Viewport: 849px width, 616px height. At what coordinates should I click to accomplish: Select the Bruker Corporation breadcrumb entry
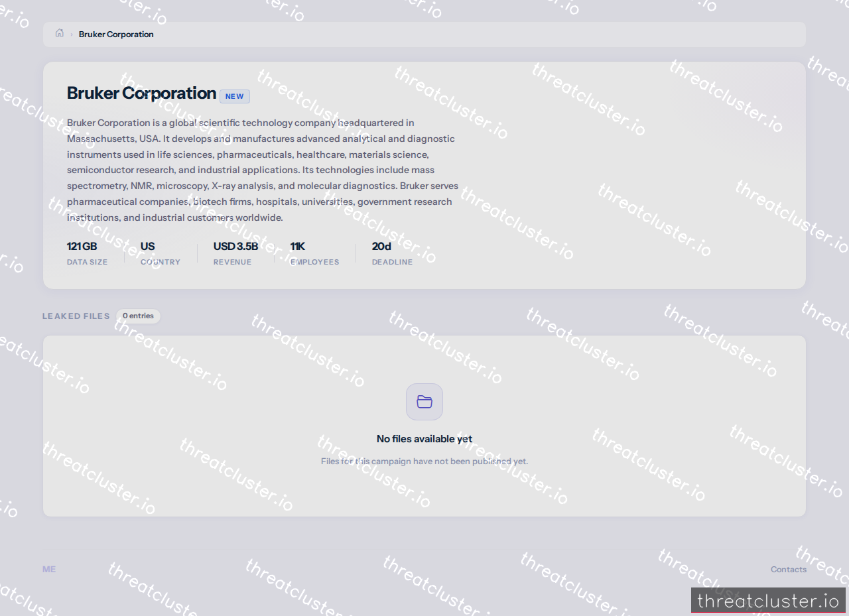(116, 34)
